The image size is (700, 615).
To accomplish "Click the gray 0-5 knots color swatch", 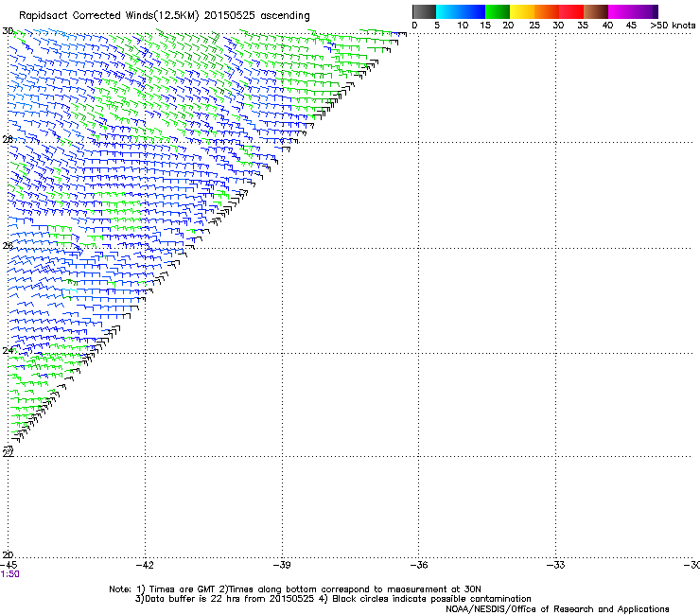I will tap(424, 11).
